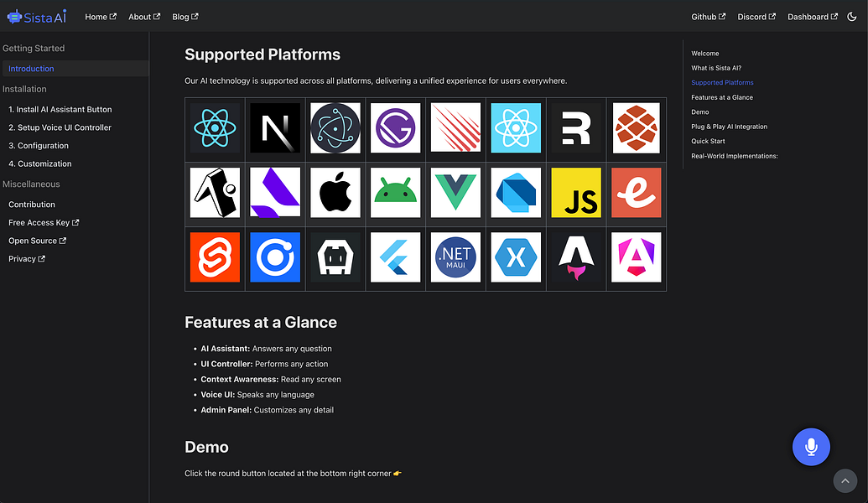Viewport: 868px width, 503px height.
Task: Click the Ember orange e logo tile
Action: point(636,193)
